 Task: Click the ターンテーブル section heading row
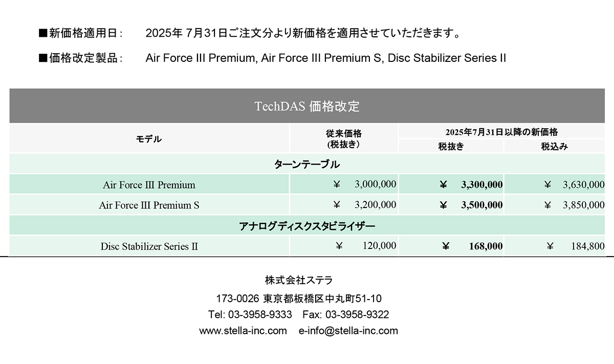tap(307, 164)
